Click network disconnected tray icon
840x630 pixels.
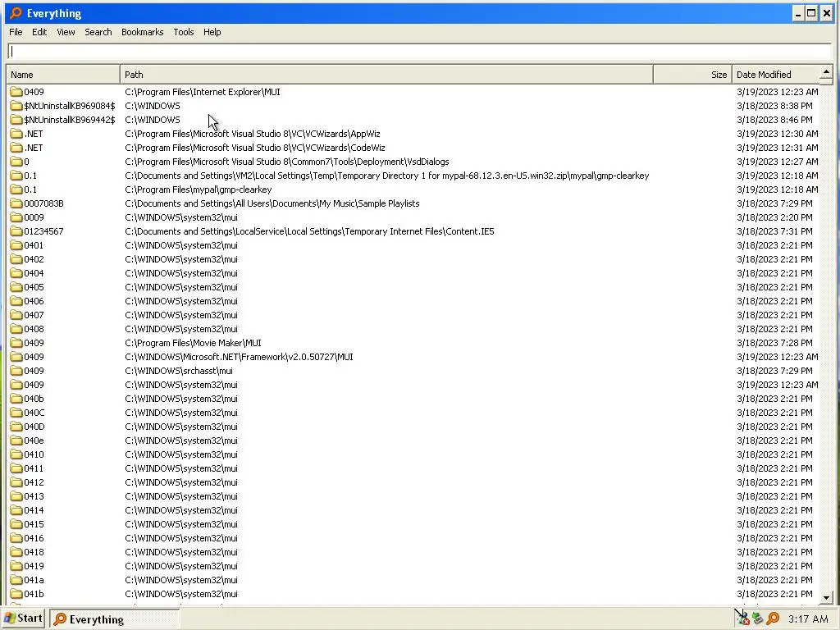(742, 619)
